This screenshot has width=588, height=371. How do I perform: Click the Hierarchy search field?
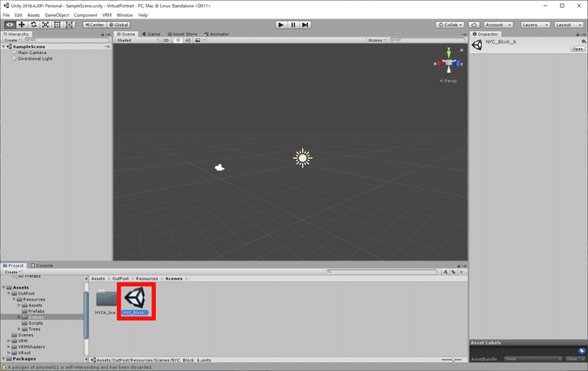[66, 40]
